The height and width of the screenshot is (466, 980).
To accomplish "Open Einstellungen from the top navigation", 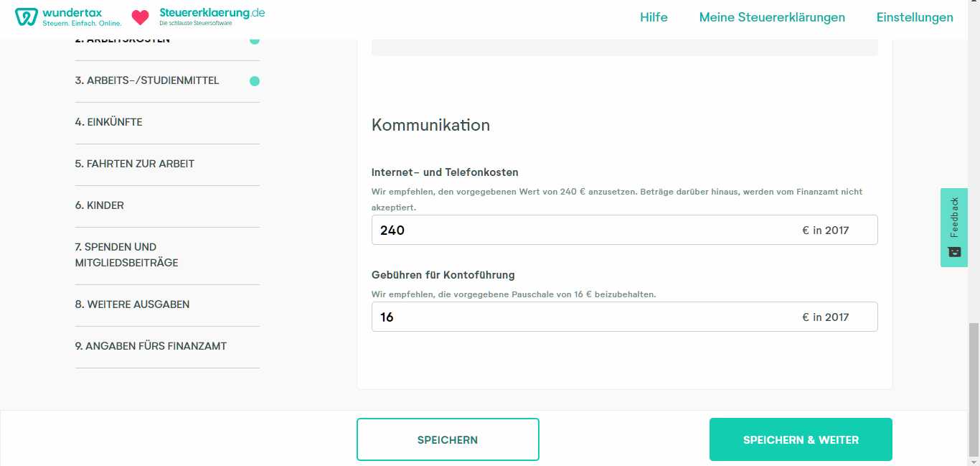I will point(915,17).
